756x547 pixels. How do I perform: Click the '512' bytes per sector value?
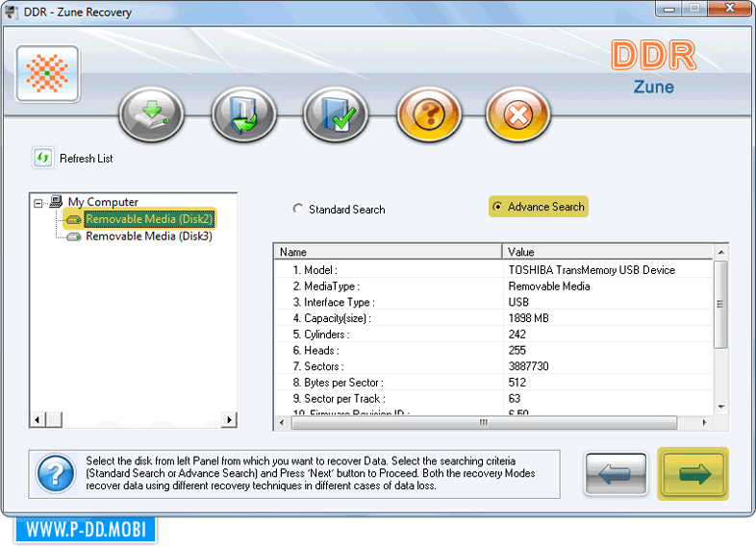tap(517, 383)
